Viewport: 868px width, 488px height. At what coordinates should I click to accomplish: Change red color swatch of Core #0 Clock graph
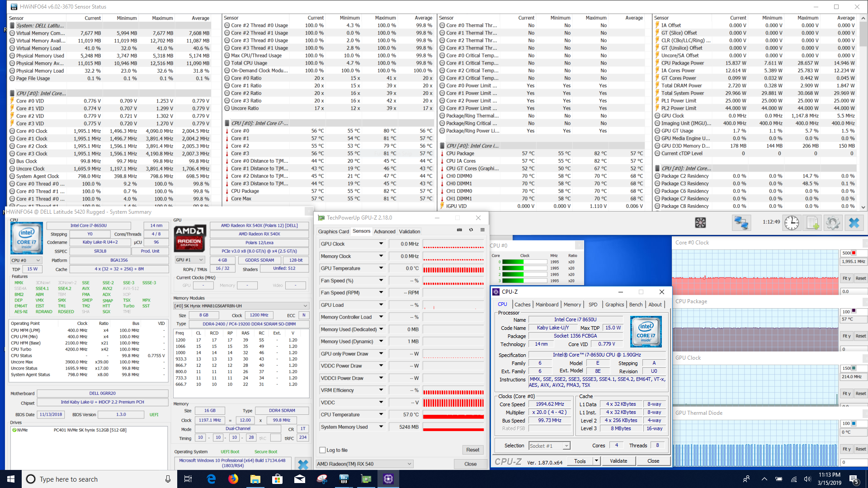click(854, 253)
